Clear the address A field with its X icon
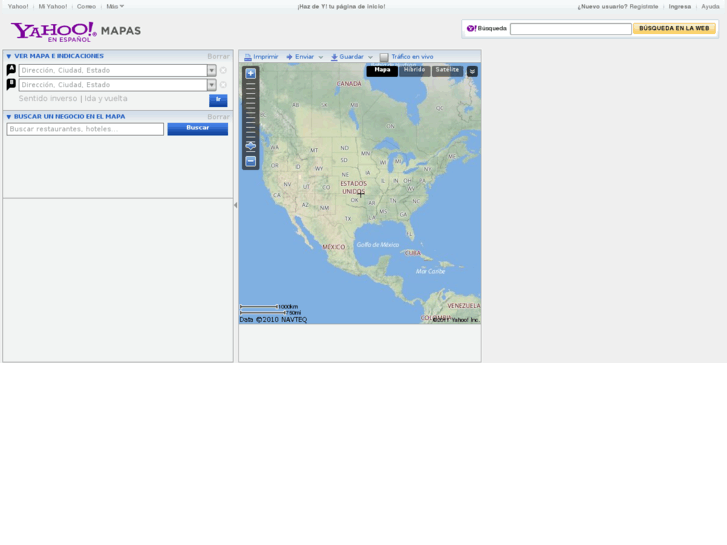727x545 pixels. click(x=223, y=71)
